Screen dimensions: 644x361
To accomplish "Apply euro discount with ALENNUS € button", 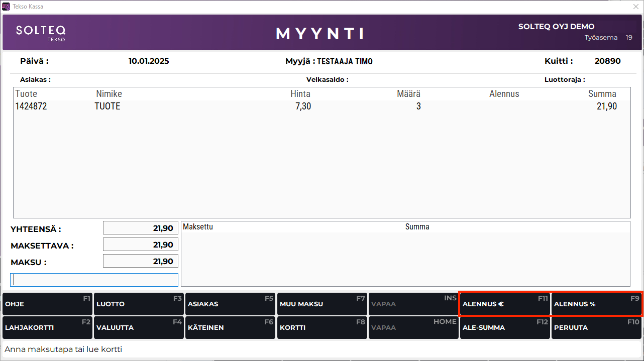I will click(504, 304).
